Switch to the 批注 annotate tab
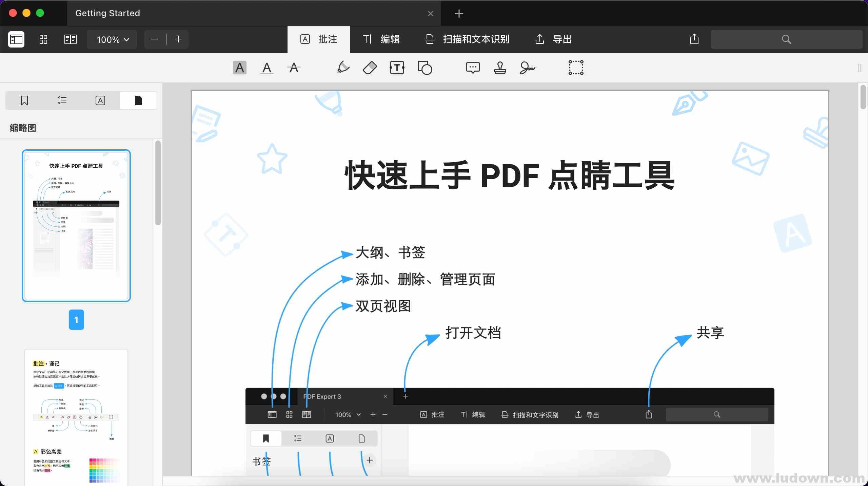Image resolution: width=868 pixels, height=486 pixels. 319,39
